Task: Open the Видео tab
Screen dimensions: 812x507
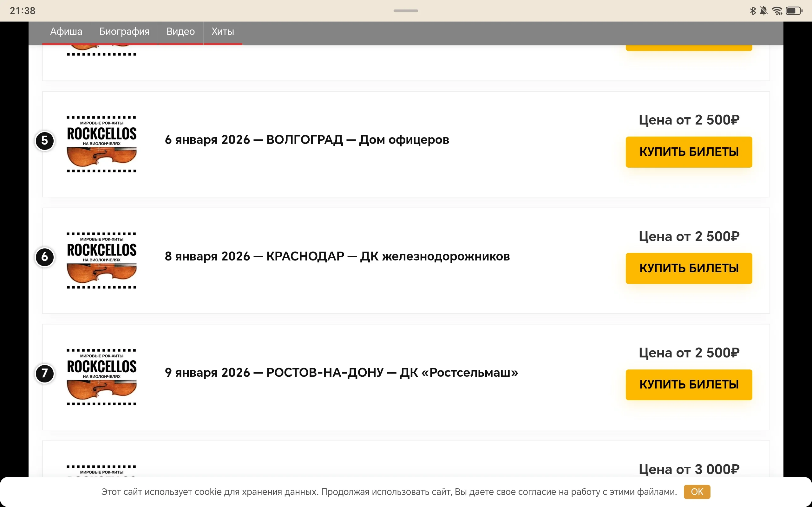Action: (x=180, y=31)
